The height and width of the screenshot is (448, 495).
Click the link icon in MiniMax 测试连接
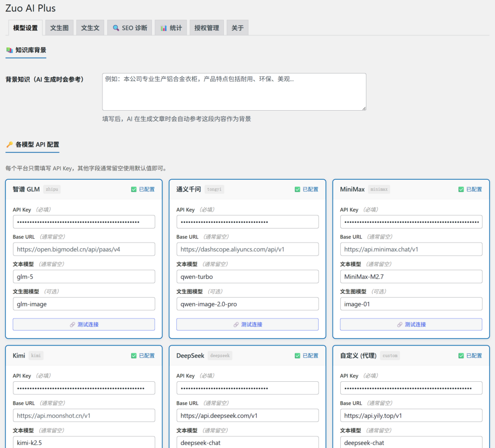coord(400,325)
